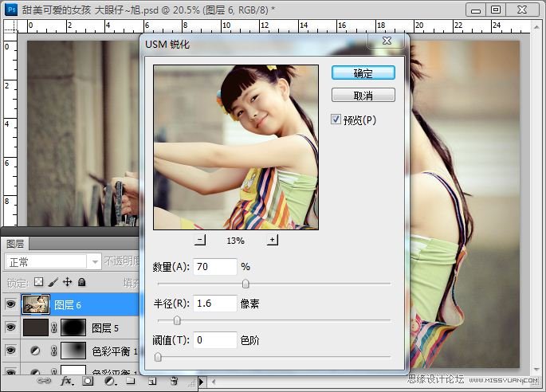Toggle eye of 色彩平衡 1 layer
This screenshot has height=392, width=546.
(x=11, y=351)
